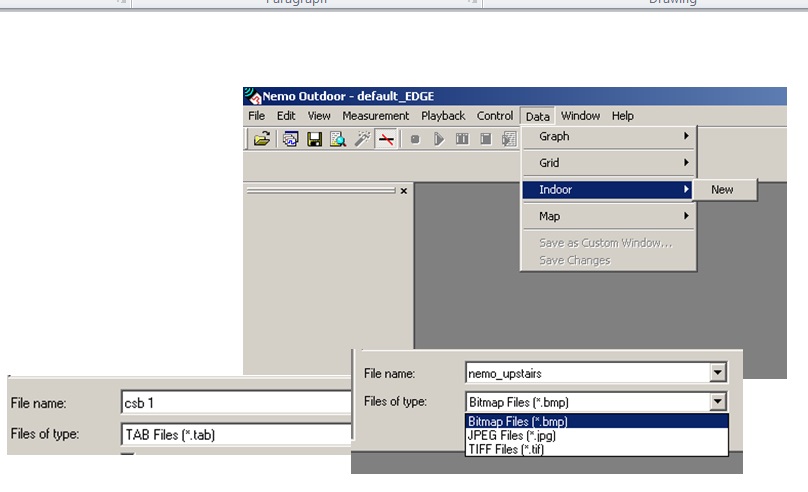Open the Bitmap Files type dropdown arrow
This screenshot has height=492, width=808.
click(x=717, y=401)
